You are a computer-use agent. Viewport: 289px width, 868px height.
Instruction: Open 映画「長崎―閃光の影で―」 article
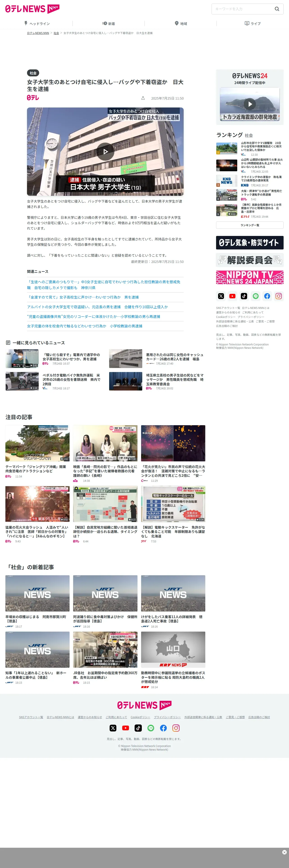click(x=105, y=471)
